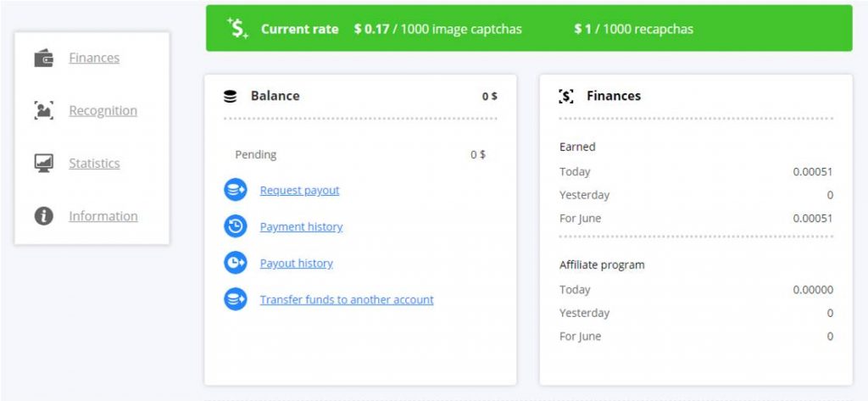Click the earned Today value 0.00051
Viewport: 868px width, 401px height.
click(x=812, y=171)
